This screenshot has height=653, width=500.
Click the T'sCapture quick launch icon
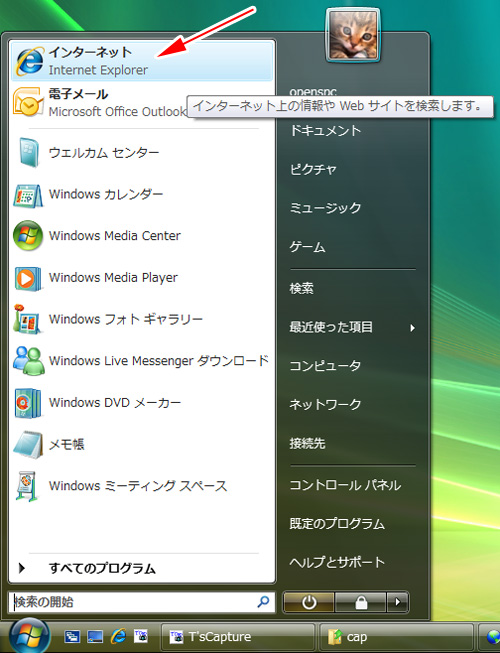tap(141, 636)
